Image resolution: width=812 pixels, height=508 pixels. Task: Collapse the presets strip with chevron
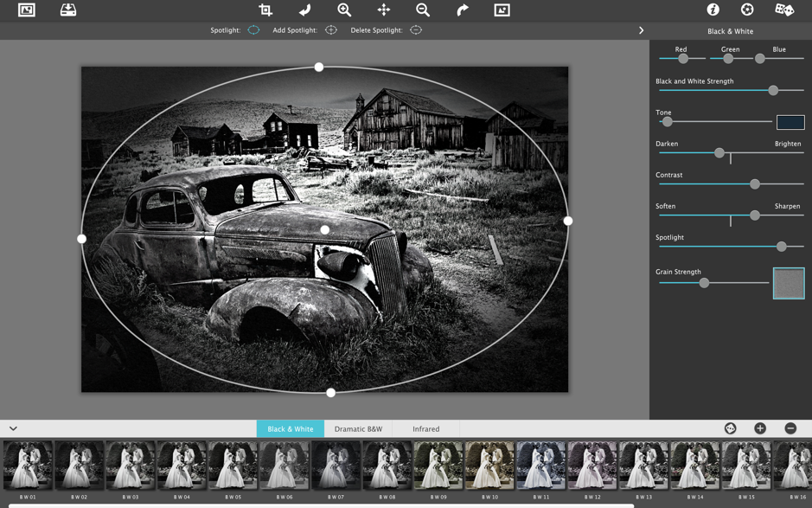coord(13,428)
